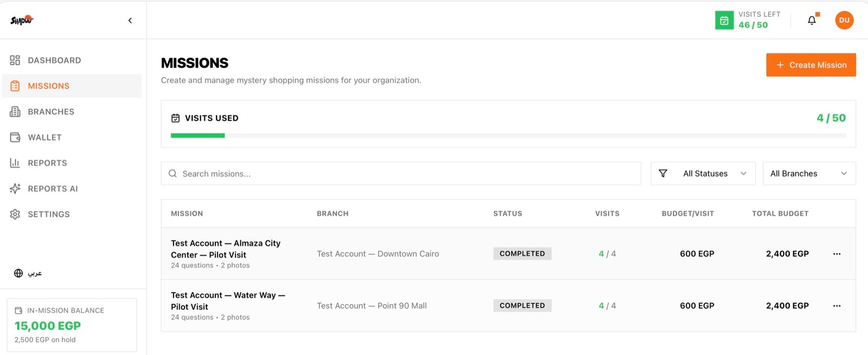Collapse the sidebar with the chevron arrow

click(130, 21)
